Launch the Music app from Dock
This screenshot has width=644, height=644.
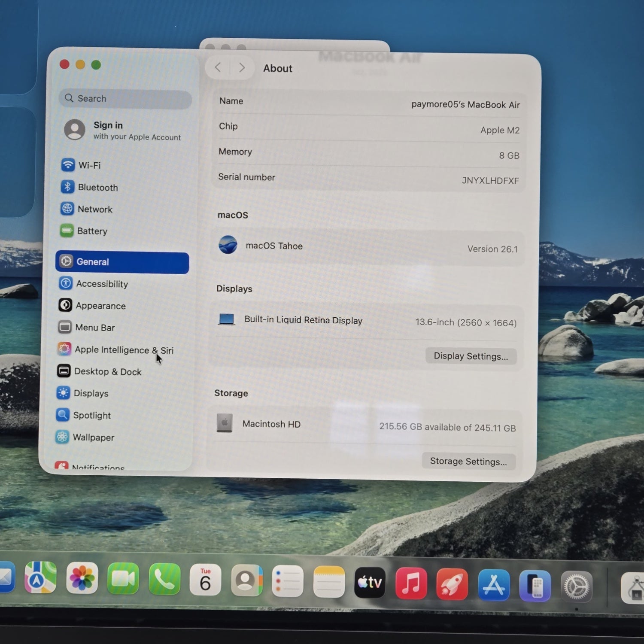[x=411, y=583]
